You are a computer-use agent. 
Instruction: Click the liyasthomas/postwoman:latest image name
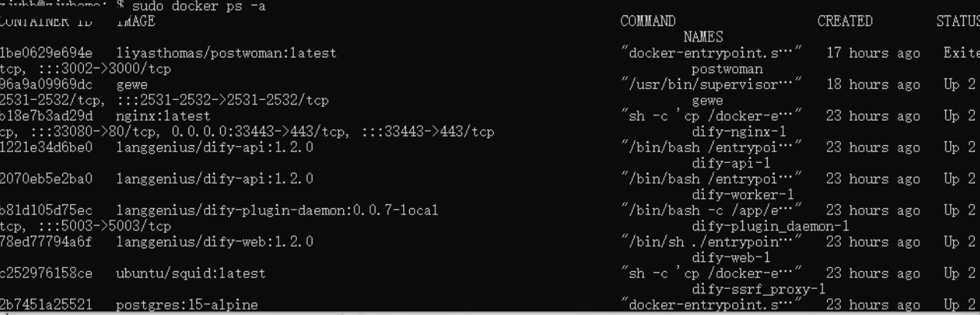coord(226,53)
